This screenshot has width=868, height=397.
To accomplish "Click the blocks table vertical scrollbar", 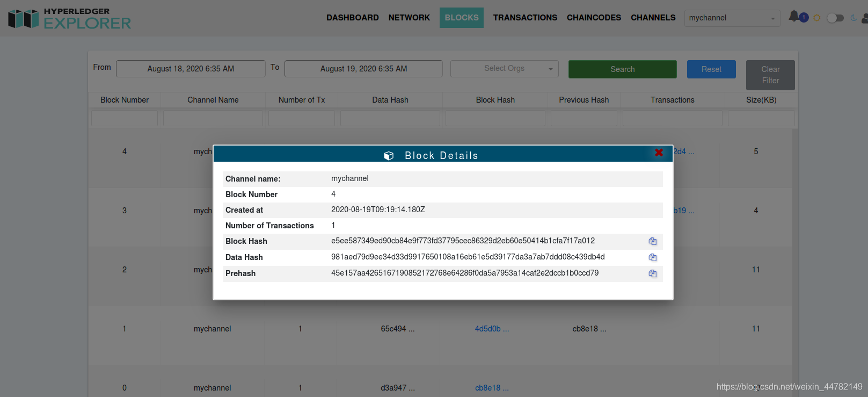I will 795,263.
